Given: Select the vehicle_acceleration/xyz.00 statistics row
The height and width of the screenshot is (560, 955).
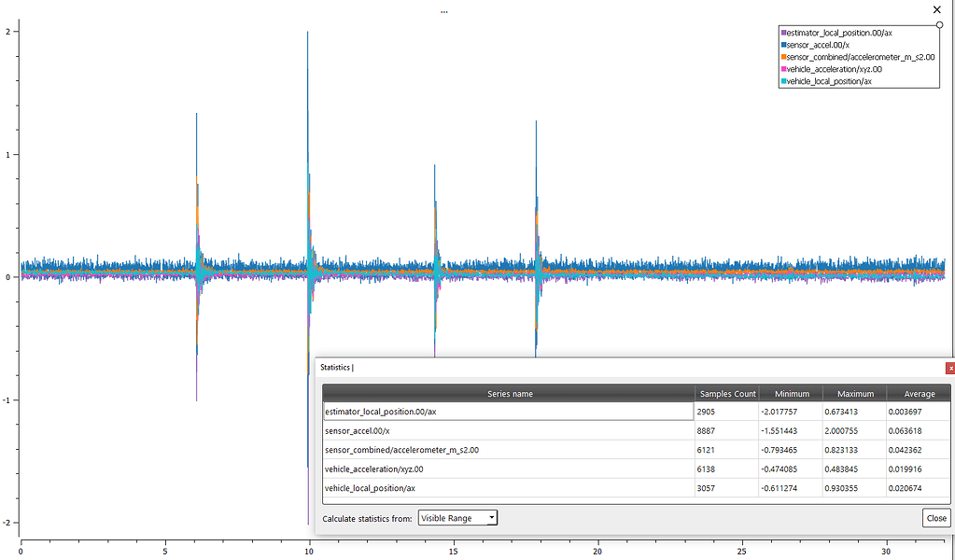Looking at the screenshot, I should [x=467, y=469].
